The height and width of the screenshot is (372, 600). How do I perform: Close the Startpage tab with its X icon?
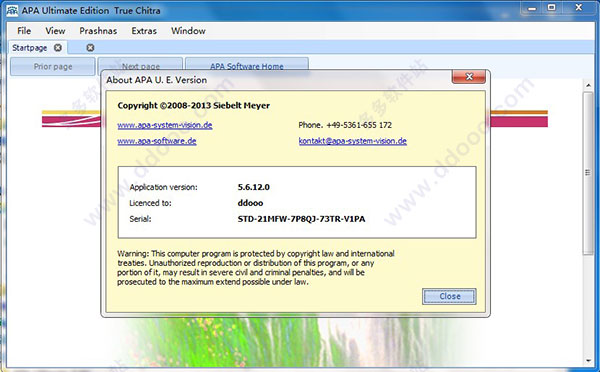[x=58, y=48]
